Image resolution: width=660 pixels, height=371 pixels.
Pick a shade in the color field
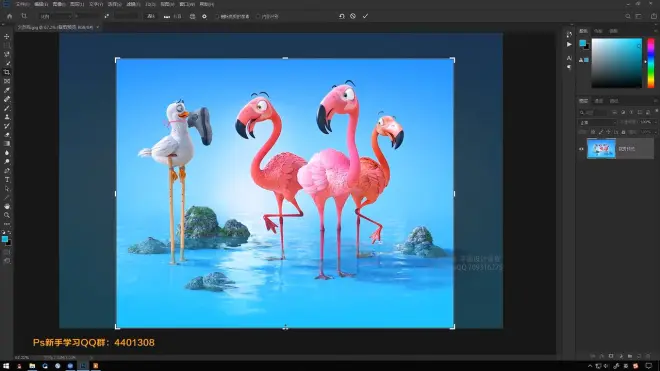tap(617, 63)
